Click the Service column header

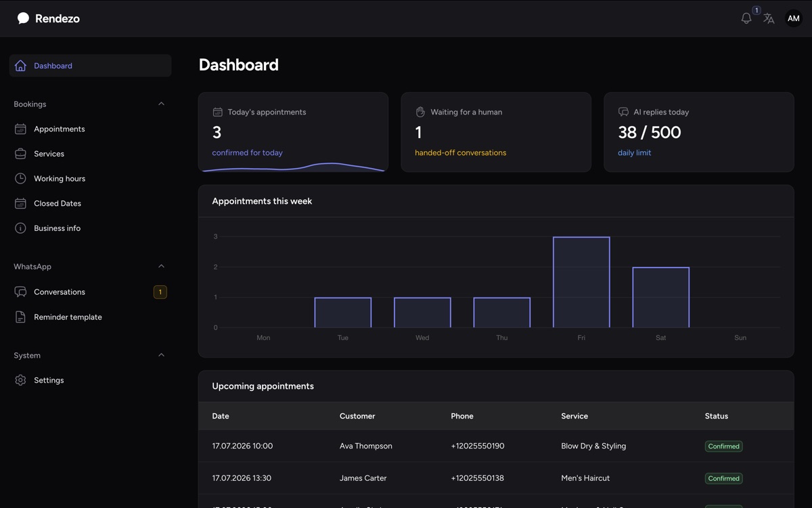click(x=574, y=416)
